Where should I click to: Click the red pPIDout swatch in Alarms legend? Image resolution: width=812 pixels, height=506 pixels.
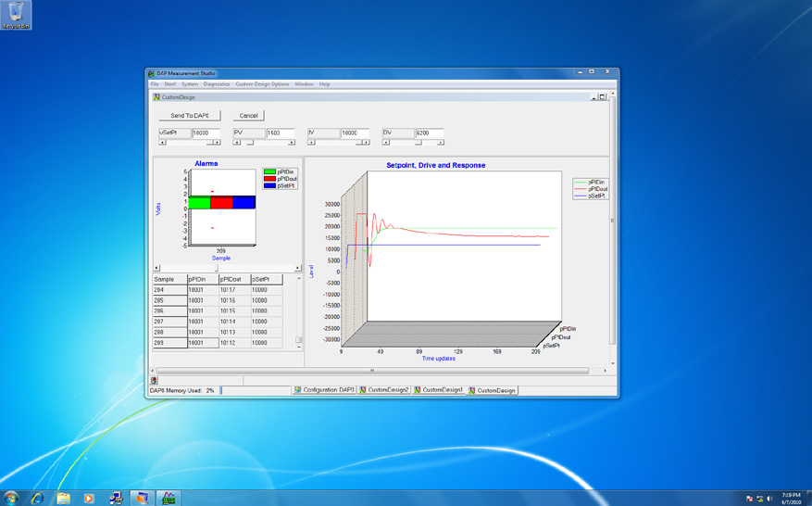(269, 178)
